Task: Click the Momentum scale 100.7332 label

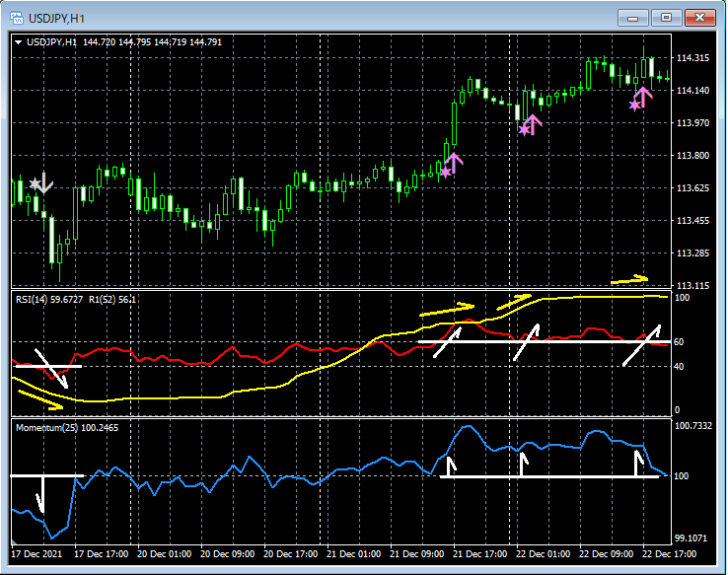Action: tap(692, 426)
